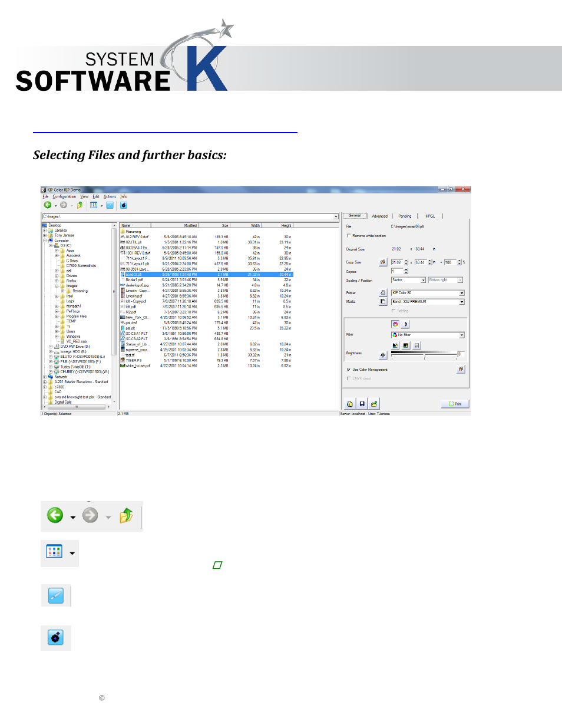Open color management settings icon button
This screenshot has height=728, width=562.
(x=461, y=369)
